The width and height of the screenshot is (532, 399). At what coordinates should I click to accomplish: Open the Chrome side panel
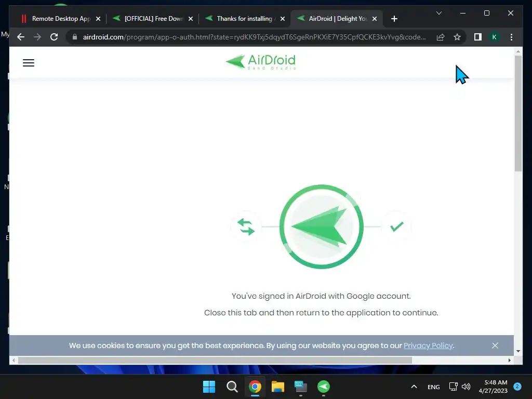tap(478, 37)
